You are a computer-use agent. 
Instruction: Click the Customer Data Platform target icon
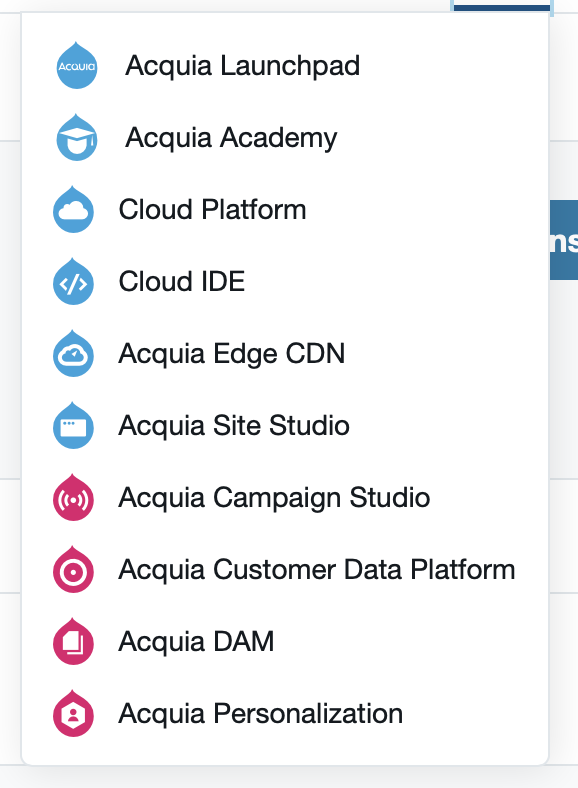73,569
